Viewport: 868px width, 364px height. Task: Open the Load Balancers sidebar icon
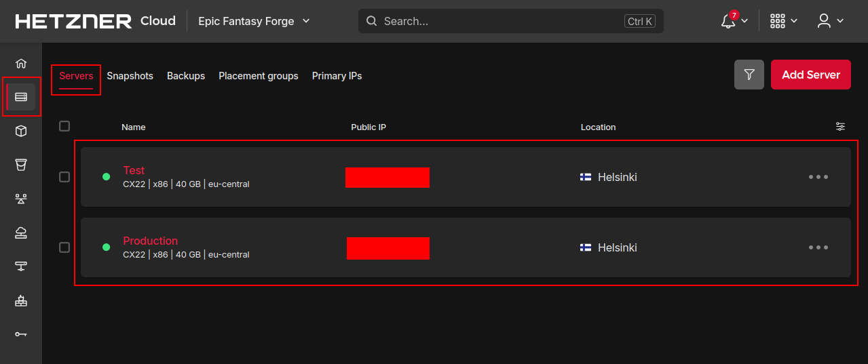pyautogui.click(x=21, y=199)
